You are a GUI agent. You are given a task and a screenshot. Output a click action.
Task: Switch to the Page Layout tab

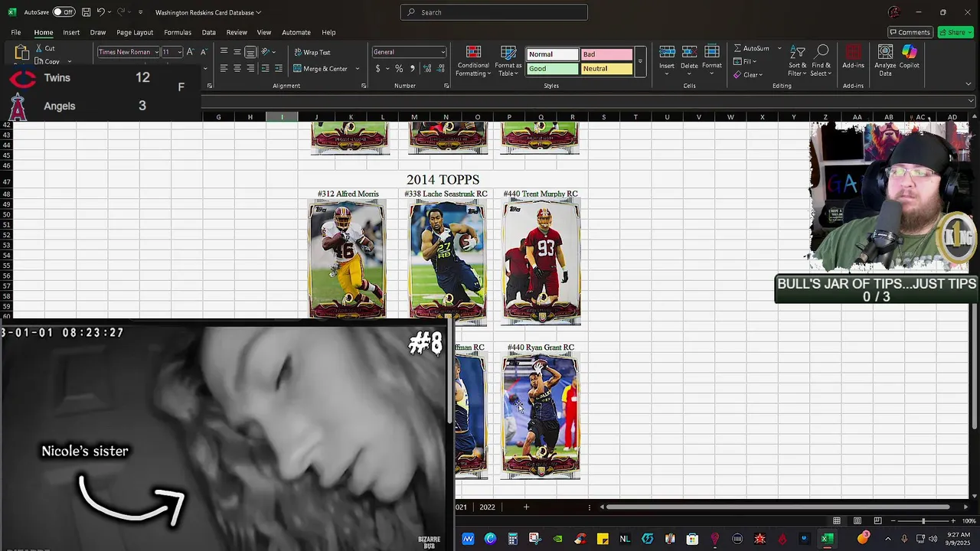(135, 32)
